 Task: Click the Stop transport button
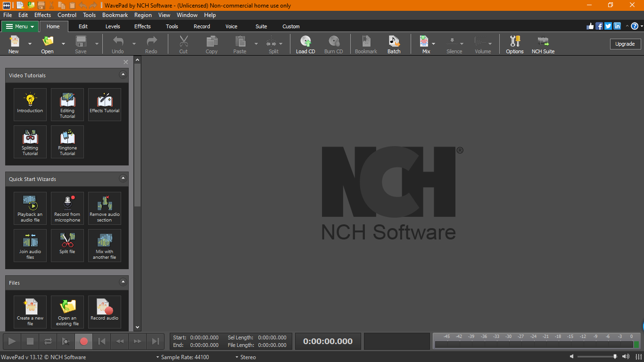[30, 341]
